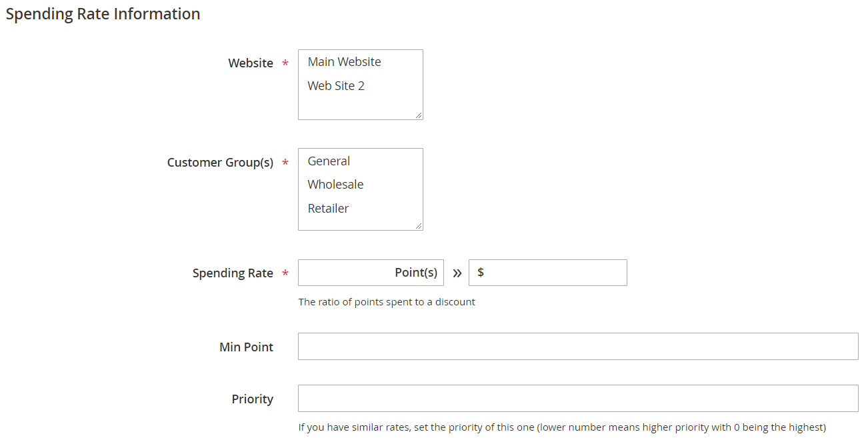This screenshot has height=438, width=868.
Task: Click the Website field label
Action: (x=251, y=63)
